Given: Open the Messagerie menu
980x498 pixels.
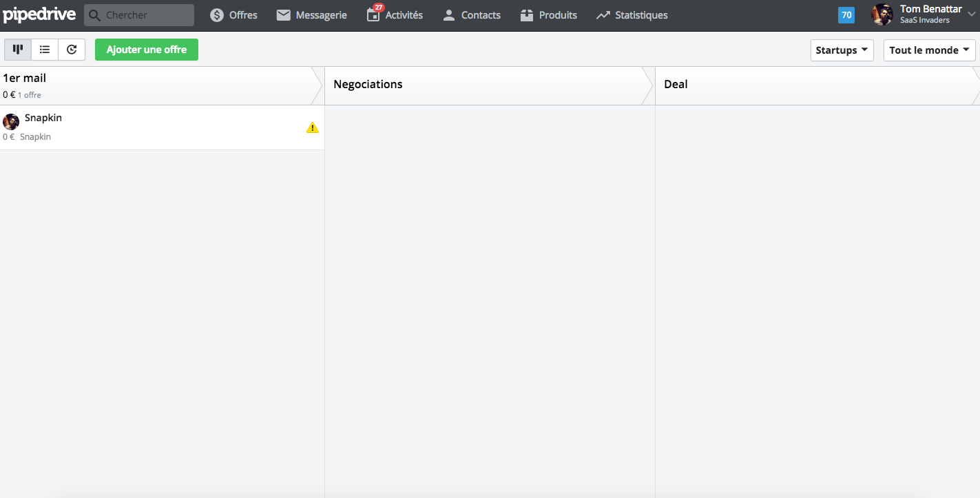Looking at the screenshot, I should 311,15.
